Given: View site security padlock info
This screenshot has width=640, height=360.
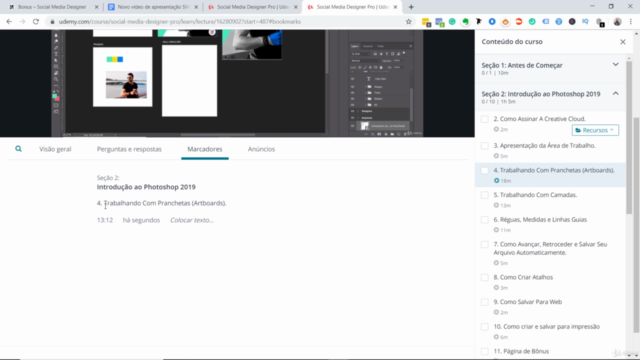Looking at the screenshot, I should point(52,22).
